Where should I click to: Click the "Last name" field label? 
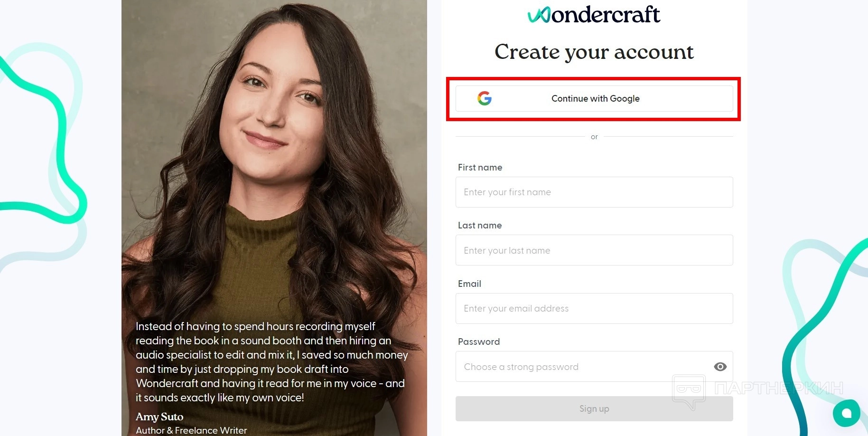[479, 225]
